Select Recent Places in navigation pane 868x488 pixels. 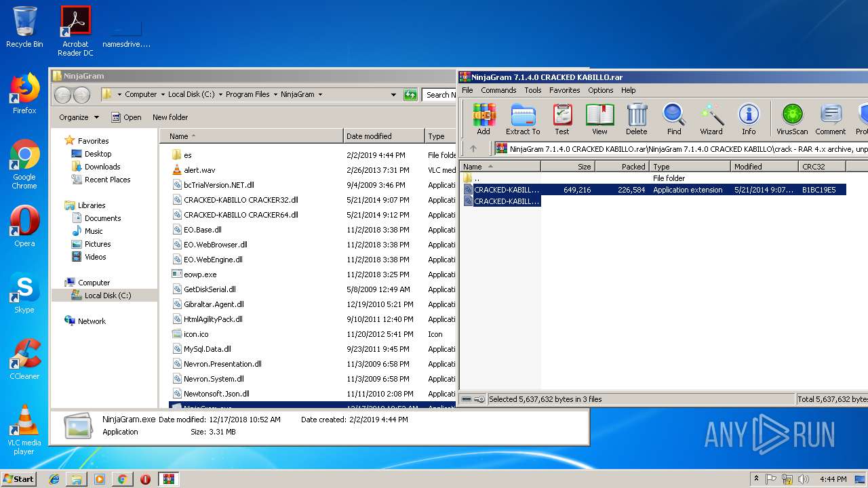click(107, 180)
